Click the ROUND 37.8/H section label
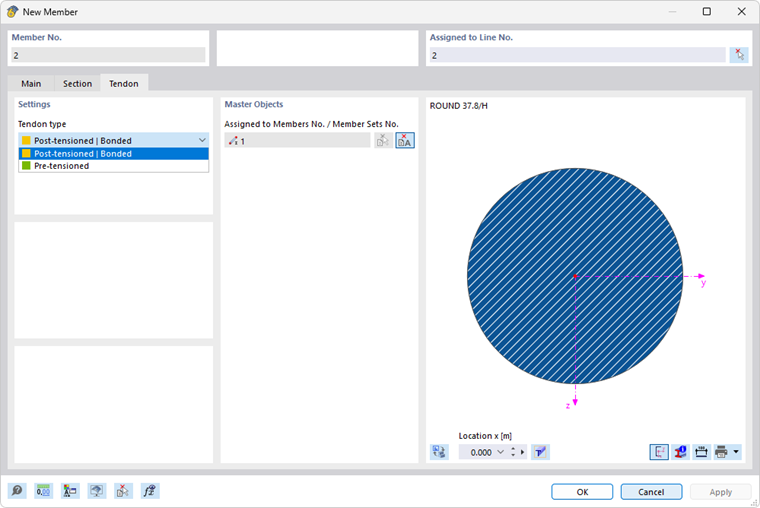Viewport: 760px width, 508px height. pyautogui.click(x=459, y=106)
